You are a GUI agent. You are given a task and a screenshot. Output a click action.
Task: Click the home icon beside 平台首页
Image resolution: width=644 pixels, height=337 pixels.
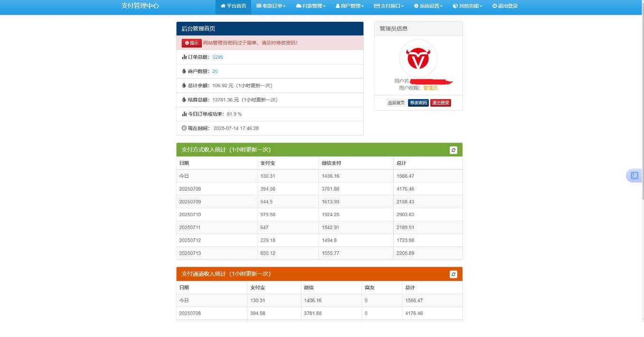point(223,6)
